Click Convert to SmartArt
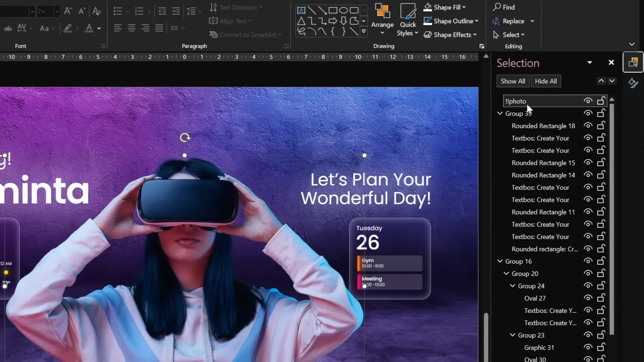 (245, 35)
